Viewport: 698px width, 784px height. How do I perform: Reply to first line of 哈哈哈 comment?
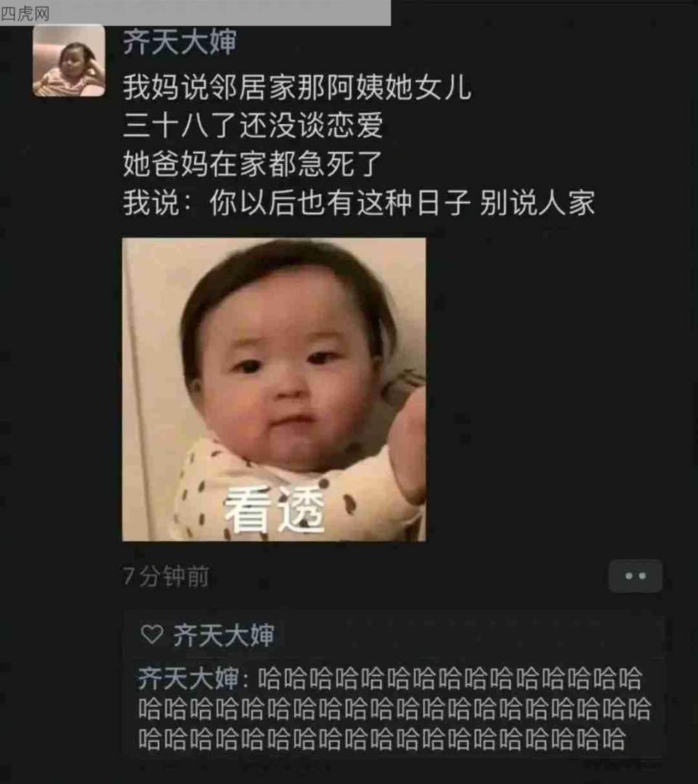tap(450, 679)
